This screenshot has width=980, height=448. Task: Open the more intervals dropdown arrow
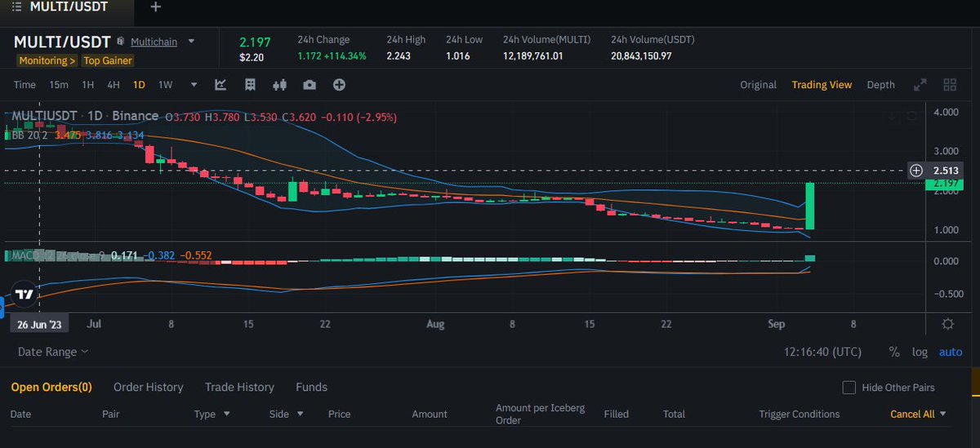point(194,85)
